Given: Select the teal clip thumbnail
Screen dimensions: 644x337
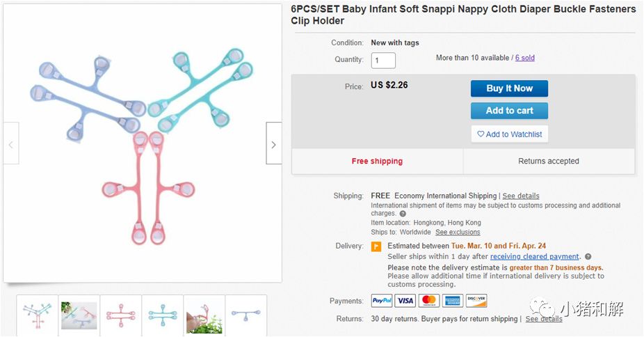Looking at the screenshot, I should [162, 315].
